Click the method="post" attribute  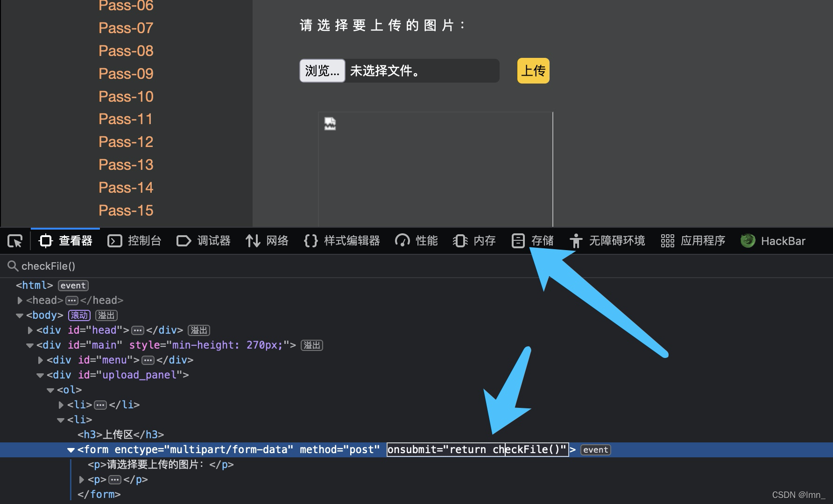click(339, 450)
